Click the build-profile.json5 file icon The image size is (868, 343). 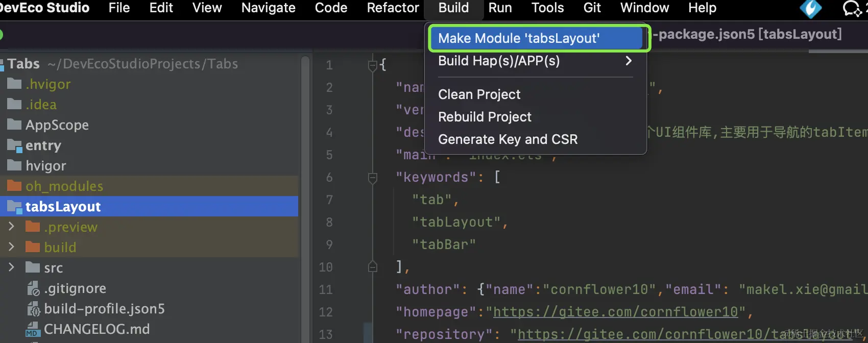coord(33,309)
